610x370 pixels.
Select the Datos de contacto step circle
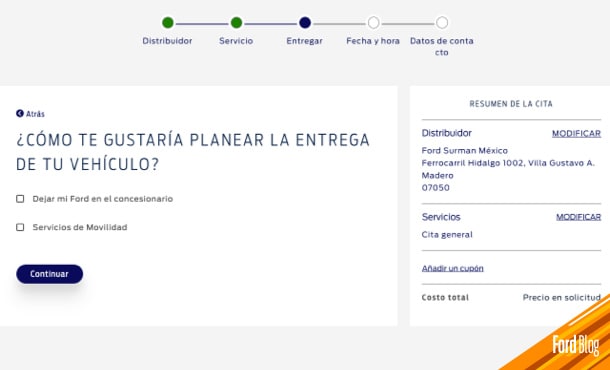coord(442,23)
